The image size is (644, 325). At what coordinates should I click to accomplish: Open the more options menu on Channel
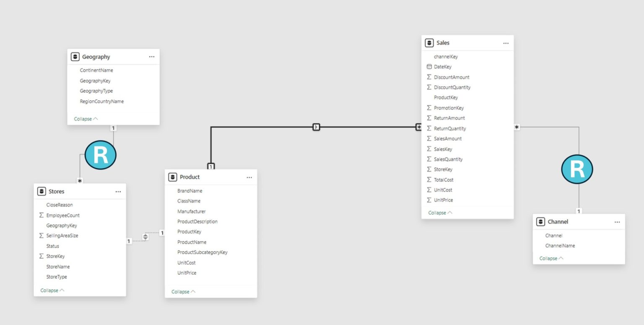pos(617,221)
